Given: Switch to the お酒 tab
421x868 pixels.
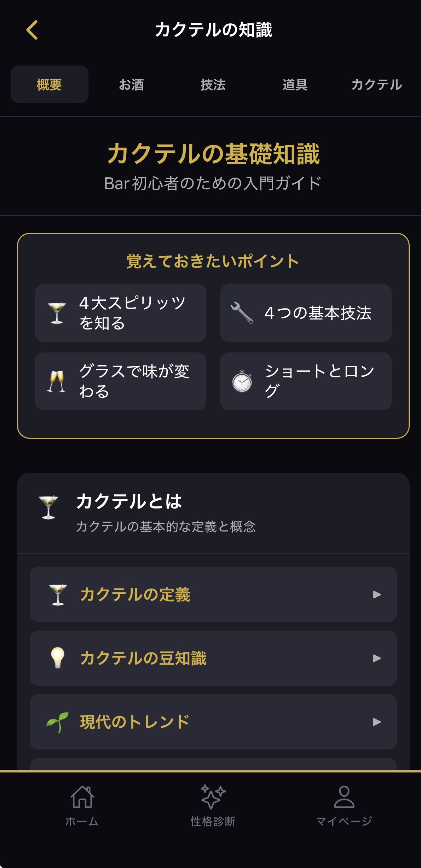Looking at the screenshot, I should (131, 85).
